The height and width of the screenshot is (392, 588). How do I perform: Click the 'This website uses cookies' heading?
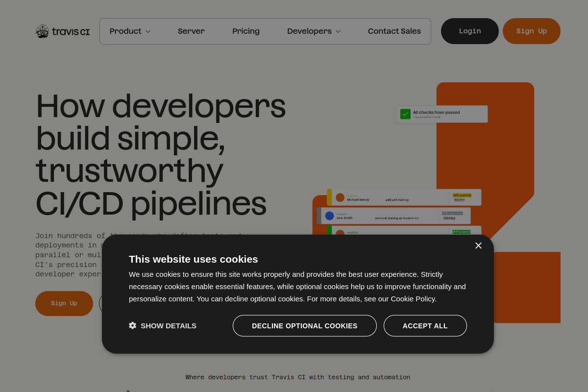pos(193,259)
